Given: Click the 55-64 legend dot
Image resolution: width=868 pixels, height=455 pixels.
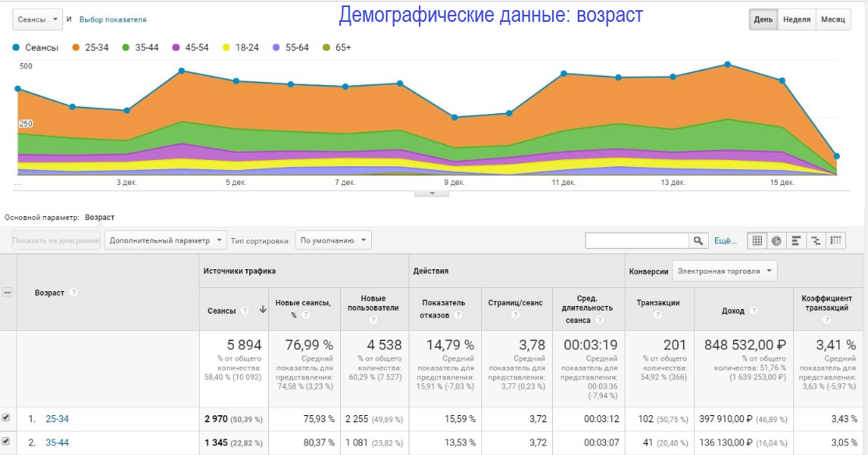Looking at the screenshot, I should pos(276,48).
